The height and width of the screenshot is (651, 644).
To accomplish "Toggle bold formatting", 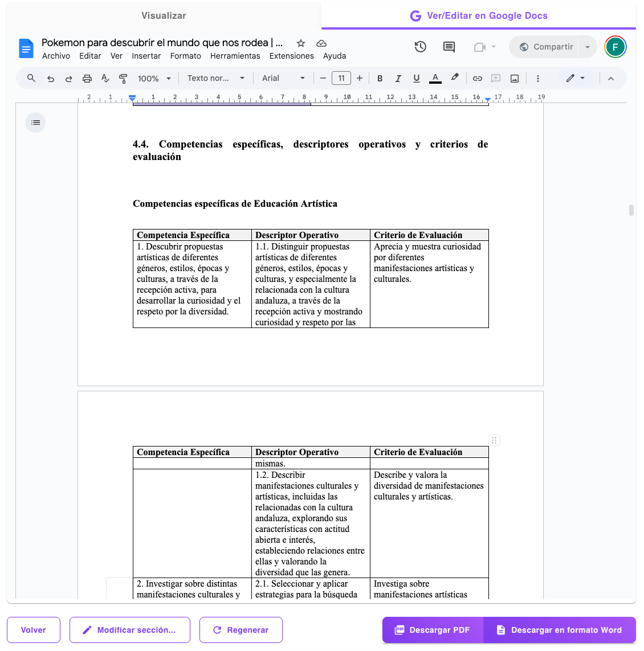I will [380, 78].
